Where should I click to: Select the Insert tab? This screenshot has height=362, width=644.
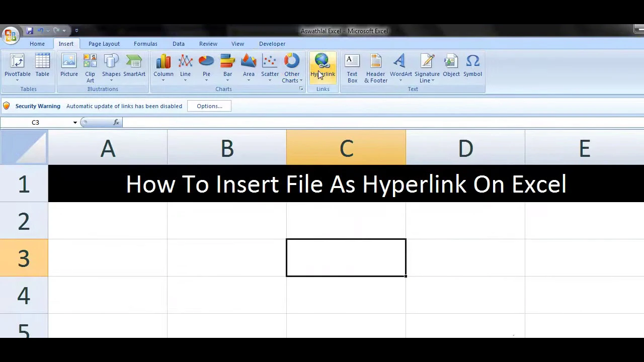[66, 44]
